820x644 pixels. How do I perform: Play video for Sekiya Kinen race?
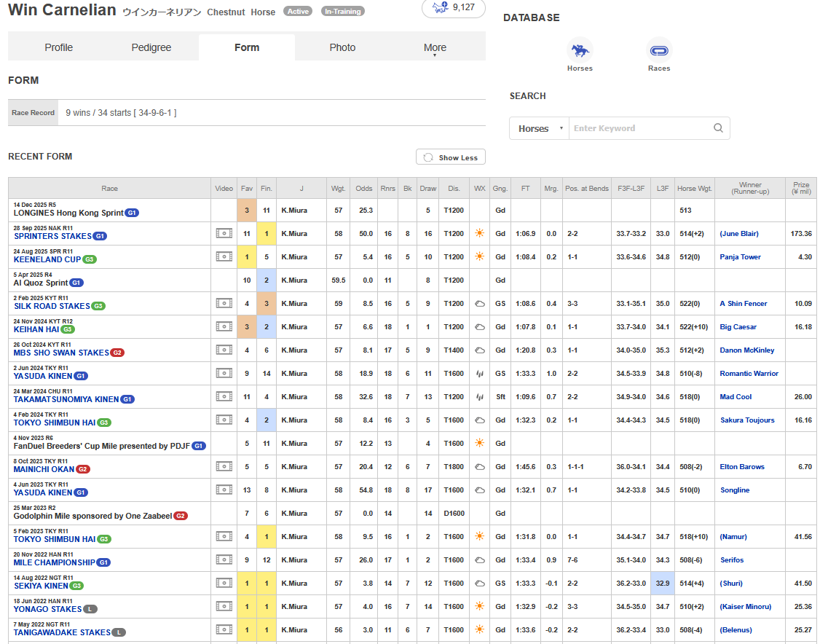click(x=224, y=584)
